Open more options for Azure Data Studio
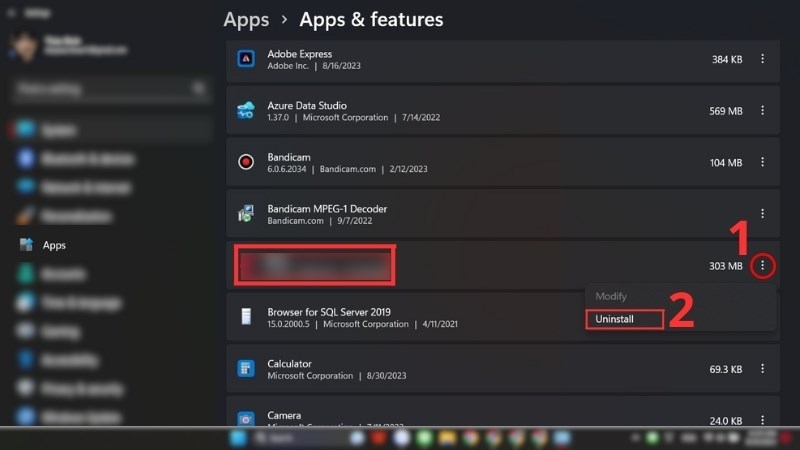The width and height of the screenshot is (800, 450). coord(762,111)
